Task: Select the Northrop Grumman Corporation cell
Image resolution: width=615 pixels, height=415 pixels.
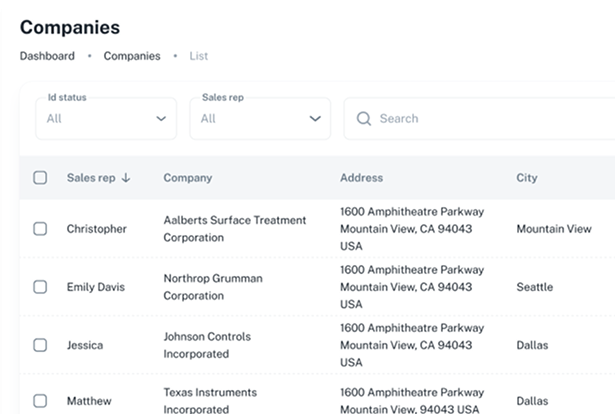Action: [213, 287]
